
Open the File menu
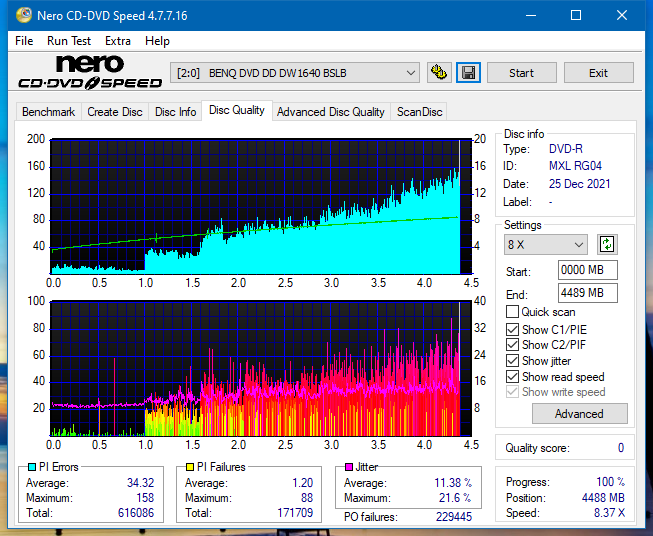click(x=24, y=41)
